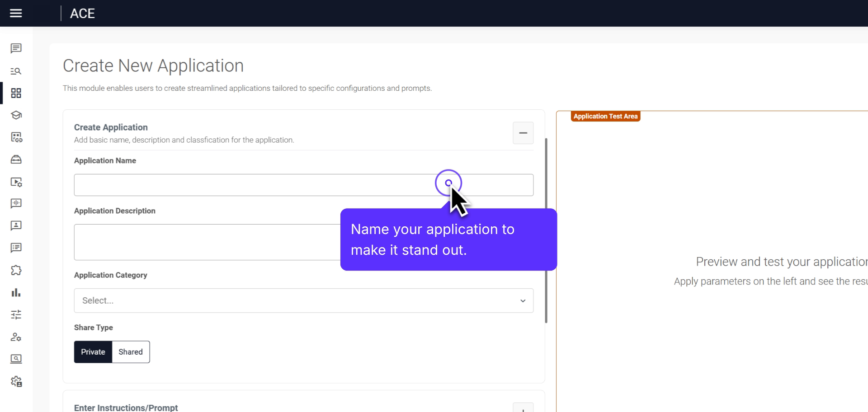Viewport: 868px width, 412px height.
Task: Expand the Enter Instructions/Prompt section
Action: pos(524,407)
